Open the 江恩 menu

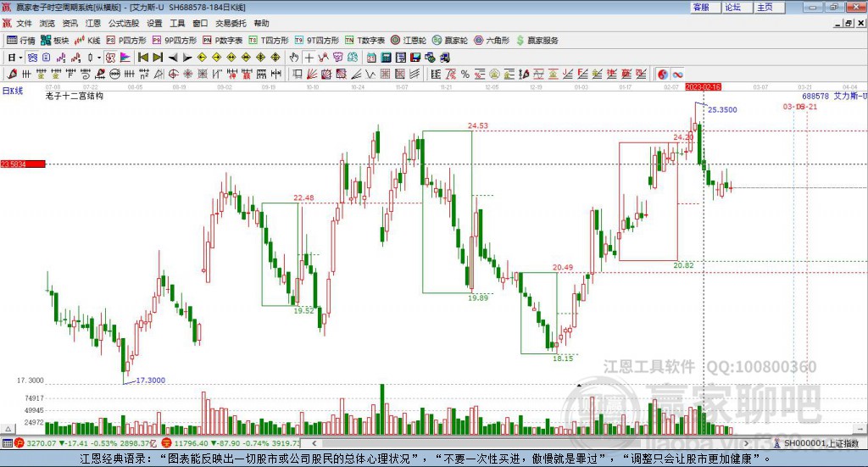(93, 23)
